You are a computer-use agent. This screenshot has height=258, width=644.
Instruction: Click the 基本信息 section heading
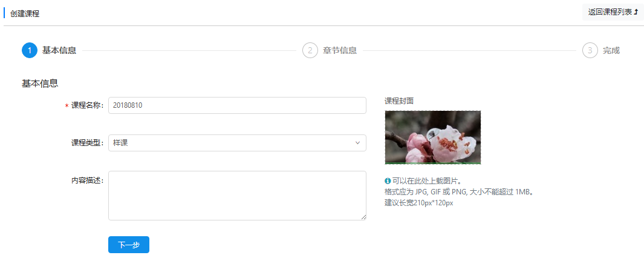tap(40, 84)
